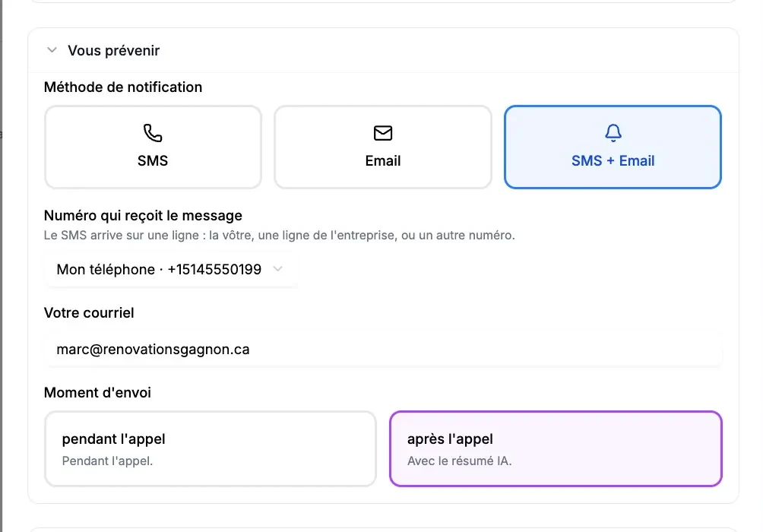Choose the pendant l'appel timing option
763x532 pixels.
pos(211,448)
